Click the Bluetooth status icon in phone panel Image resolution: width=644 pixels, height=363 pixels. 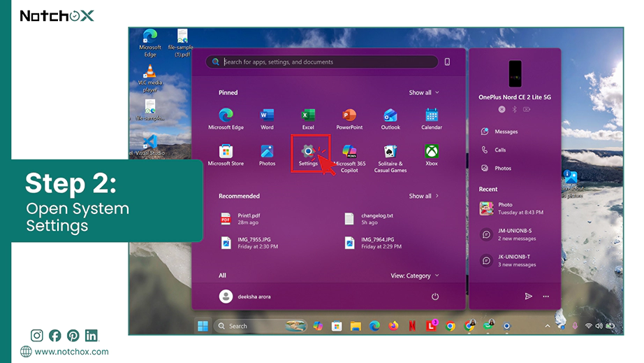click(x=514, y=109)
